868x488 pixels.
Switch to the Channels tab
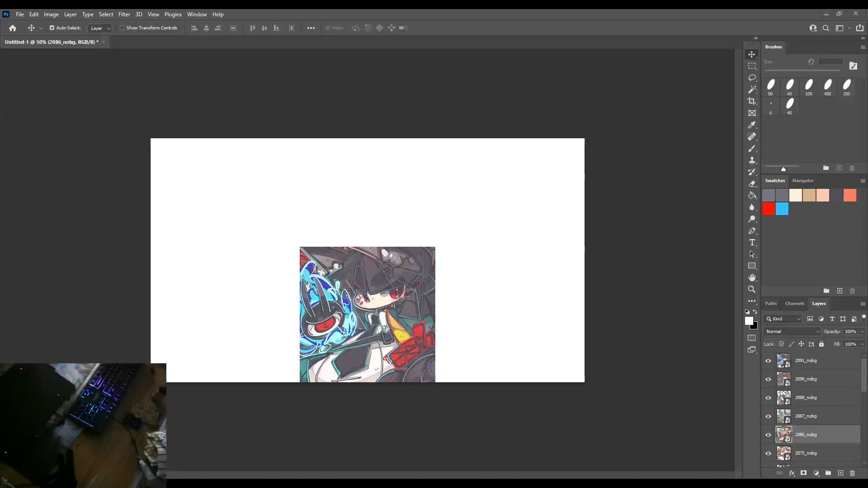click(x=795, y=304)
